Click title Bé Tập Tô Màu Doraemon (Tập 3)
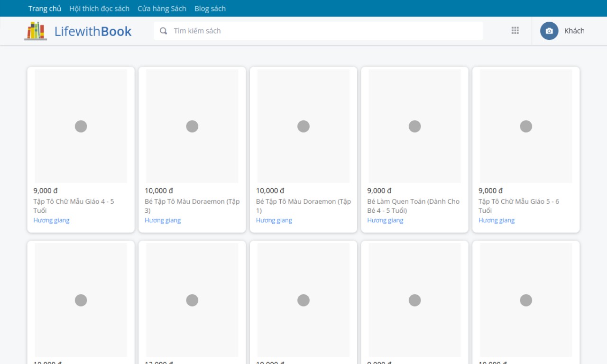The image size is (607, 364). click(192, 206)
